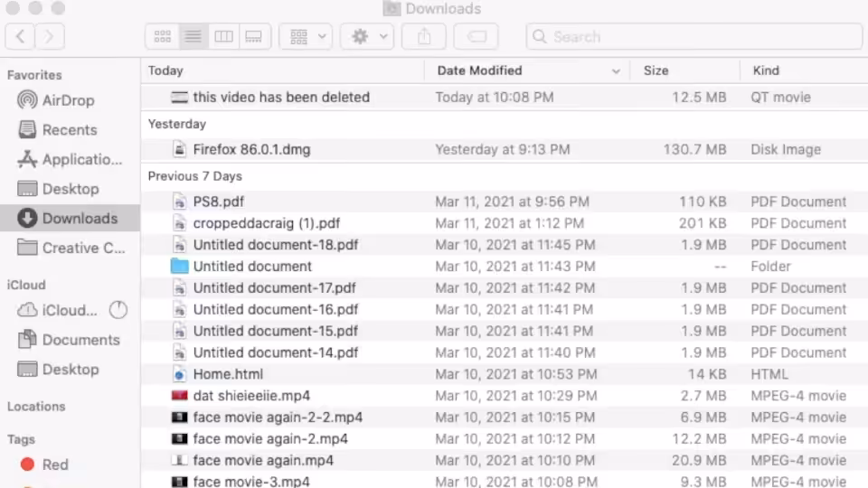Image resolution: width=868 pixels, height=488 pixels.
Task: Select the Red tag
Action: pyautogui.click(x=71, y=465)
